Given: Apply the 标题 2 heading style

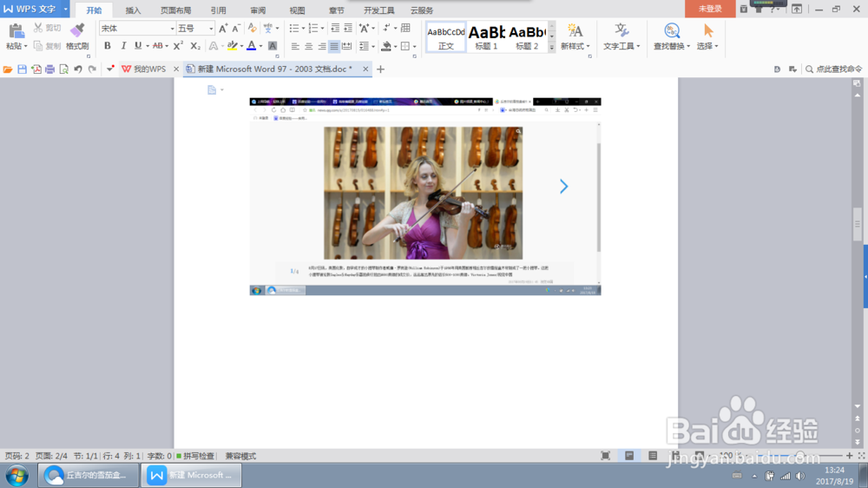Looking at the screenshot, I should 527,37.
